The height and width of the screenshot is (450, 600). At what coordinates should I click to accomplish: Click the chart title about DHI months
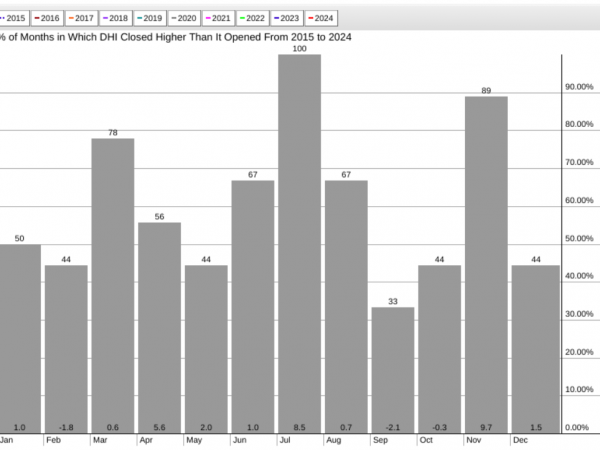click(176, 37)
